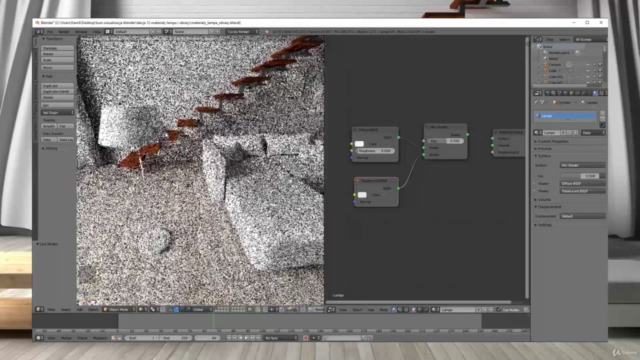The height and width of the screenshot is (360, 640).
Task: Expand the Custom Properties panel
Action: tap(553, 141)
